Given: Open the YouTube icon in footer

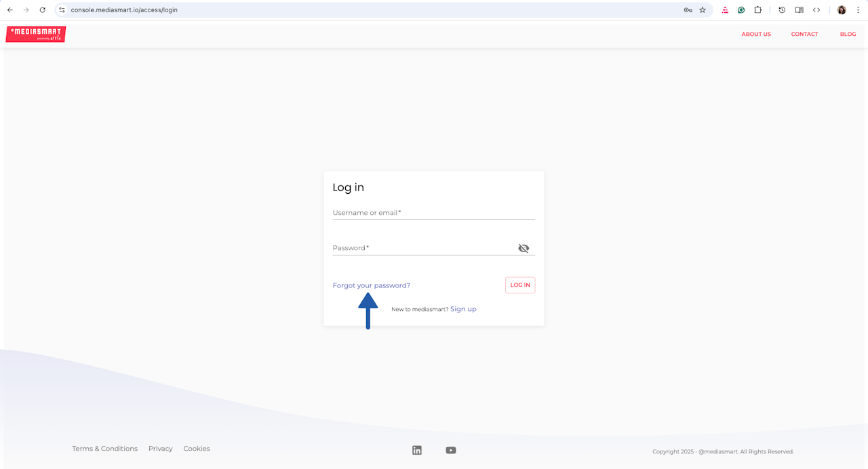Looking at the screenshot, I should click(451, 450).
